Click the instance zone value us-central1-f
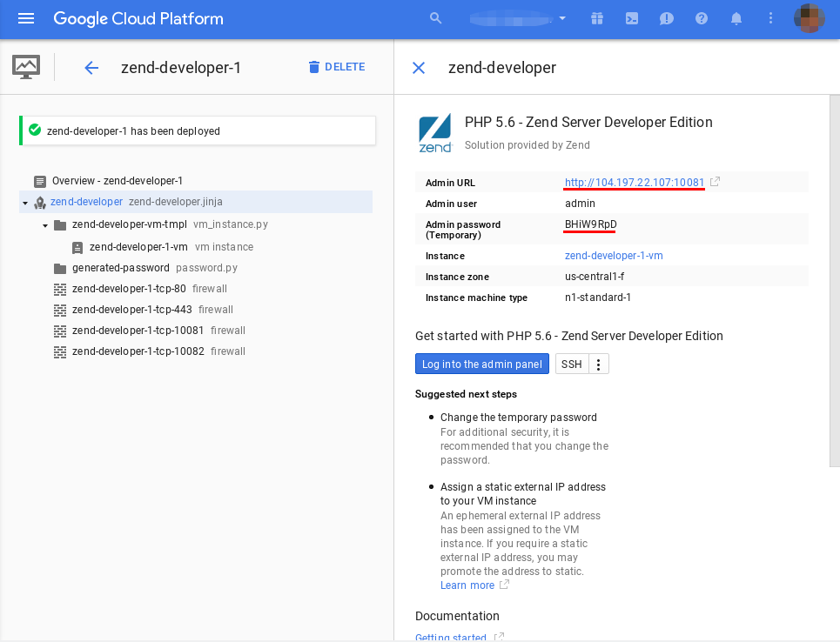 (x=595, y=277)
